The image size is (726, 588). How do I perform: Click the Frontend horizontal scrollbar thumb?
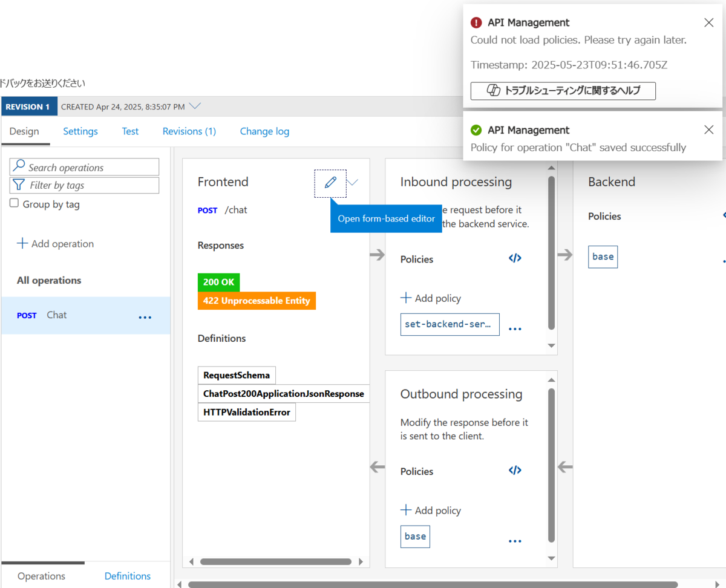point(275,561)
